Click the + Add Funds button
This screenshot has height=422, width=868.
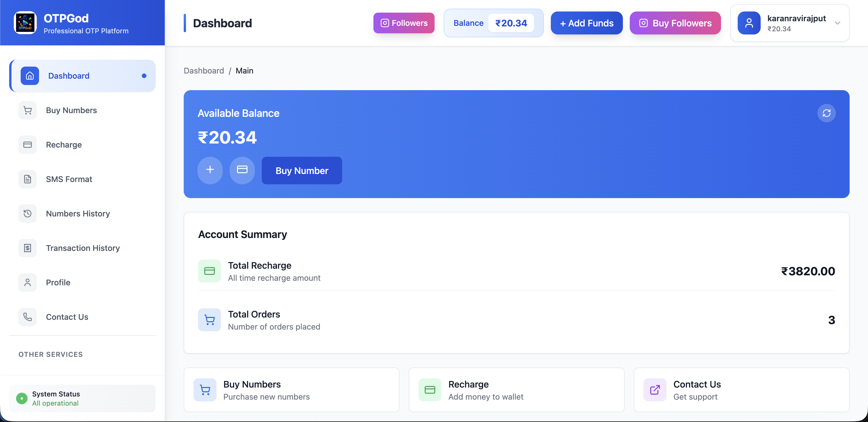pyautogui.click(x=587, y=23)
